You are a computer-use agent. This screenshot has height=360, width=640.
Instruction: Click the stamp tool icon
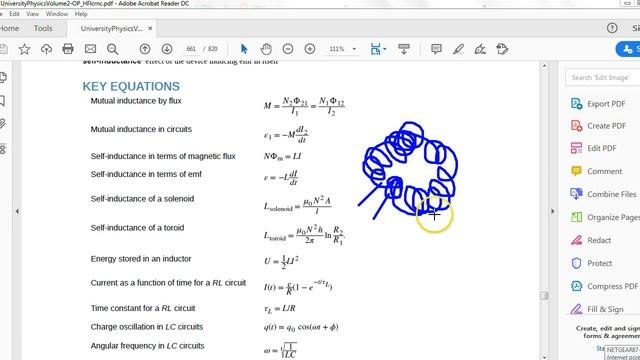502,49
